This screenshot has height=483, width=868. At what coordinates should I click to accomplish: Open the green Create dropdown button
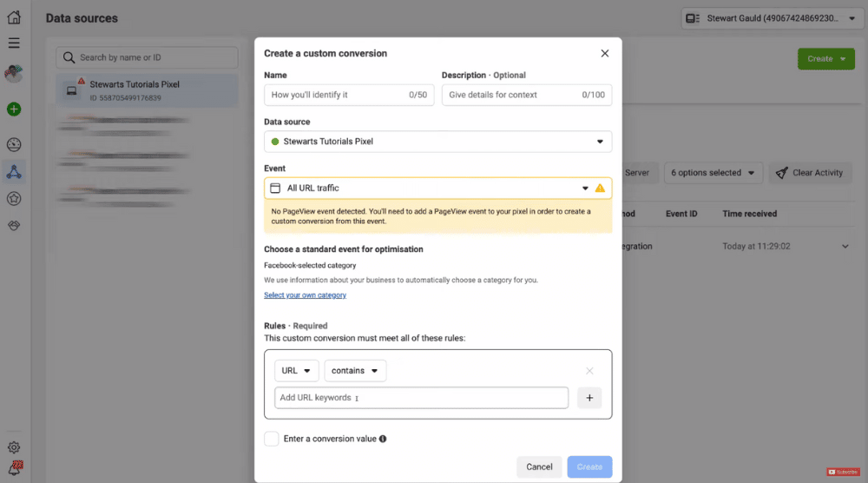(826, 59)
